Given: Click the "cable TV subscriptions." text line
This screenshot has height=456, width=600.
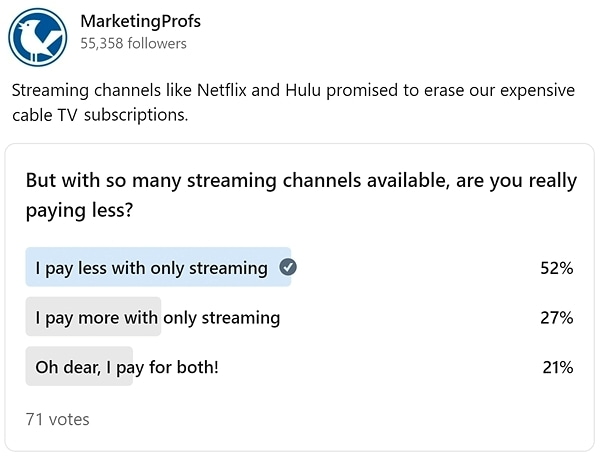Looking at the screenshot, I should pos(100,115).
